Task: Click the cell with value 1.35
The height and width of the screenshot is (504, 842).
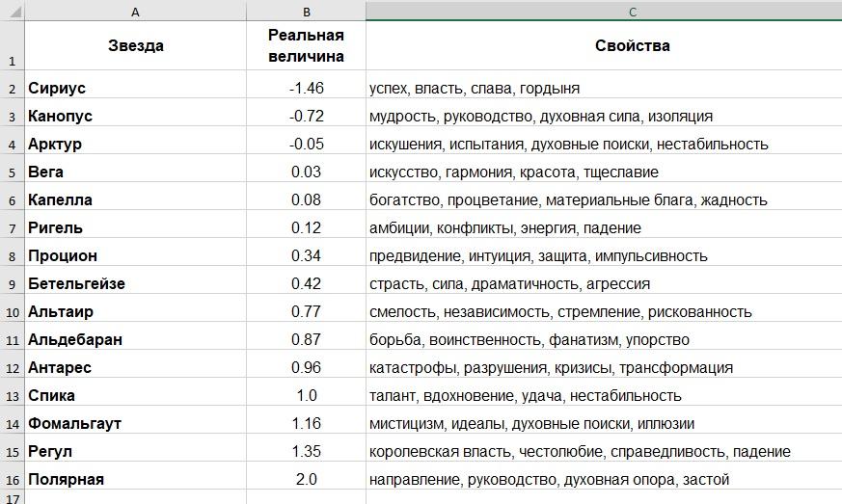Action: point(306,452)
